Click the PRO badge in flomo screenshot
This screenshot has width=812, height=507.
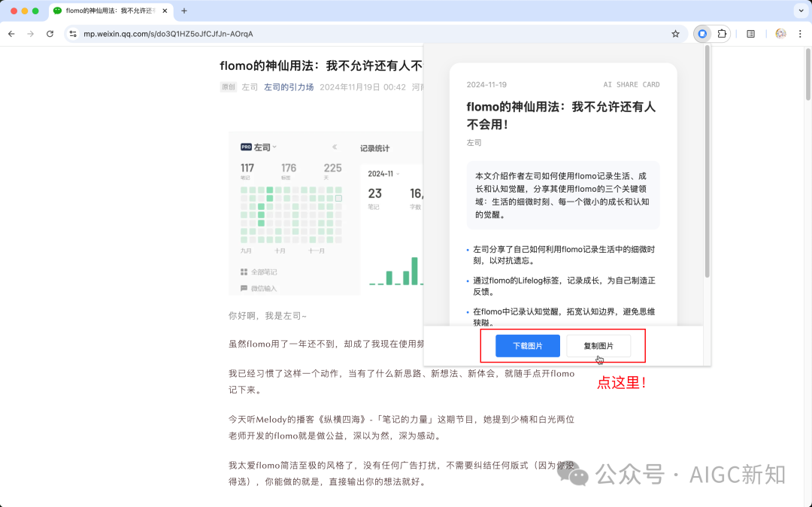[246, 147]
